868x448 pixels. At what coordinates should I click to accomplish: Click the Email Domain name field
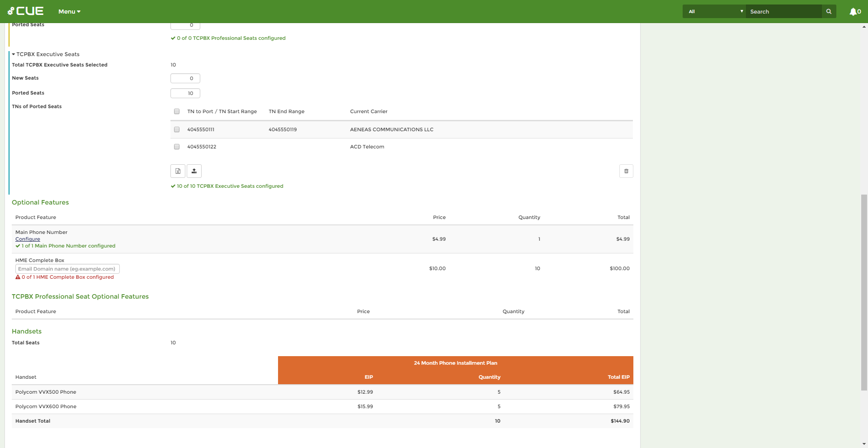click(x=67, y=269)
